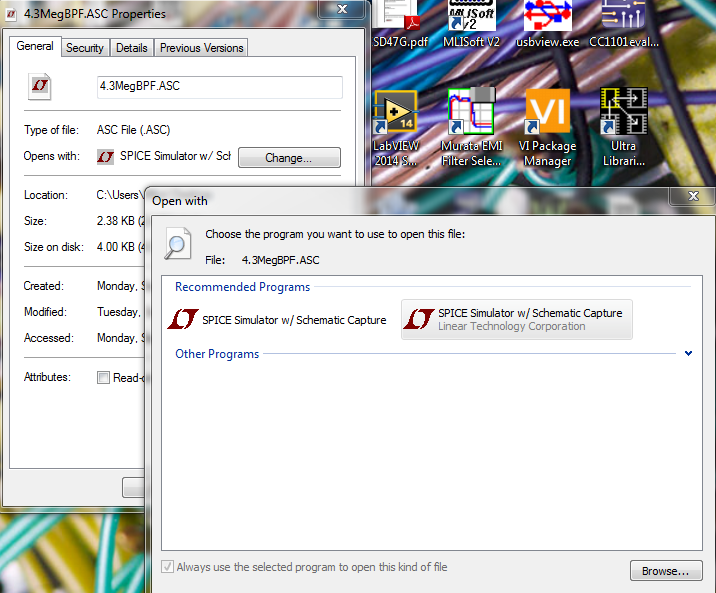This screenshot has width=716, height=593.
Task: Open the Previous Versions tab
Action: click(201, 48)
